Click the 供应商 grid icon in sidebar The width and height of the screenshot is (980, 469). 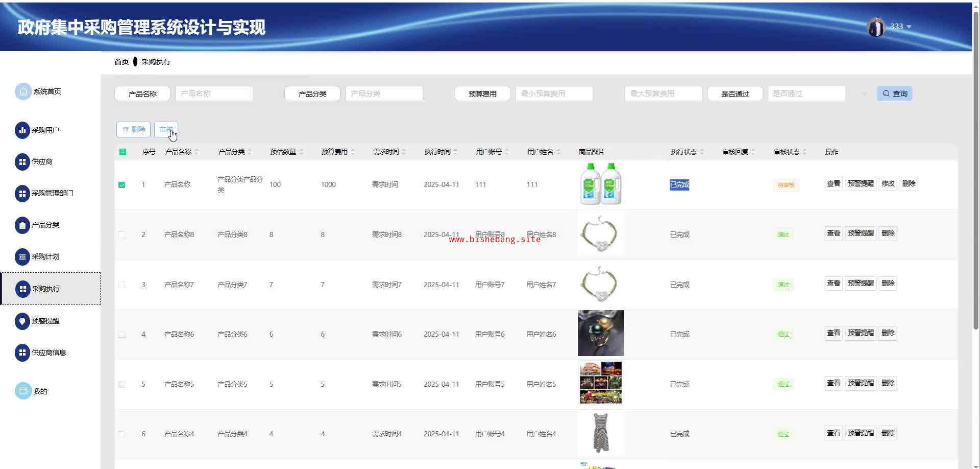22,162
